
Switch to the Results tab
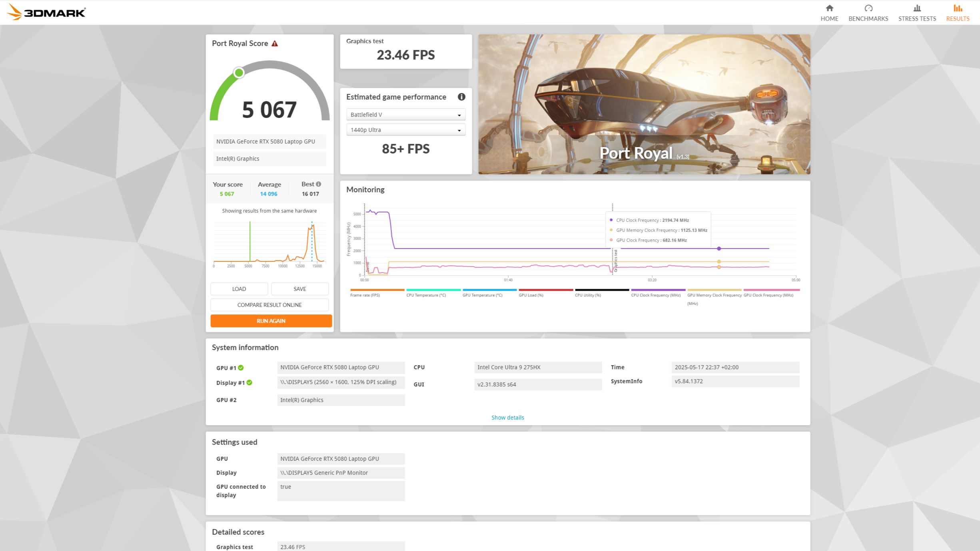pos(957,13)
